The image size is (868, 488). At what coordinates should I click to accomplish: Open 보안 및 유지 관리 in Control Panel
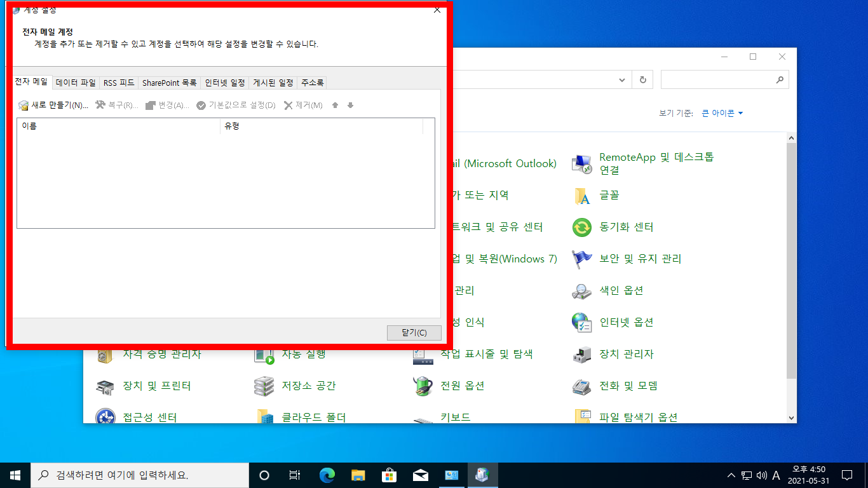pyautogui.click(x=627, y=259)
